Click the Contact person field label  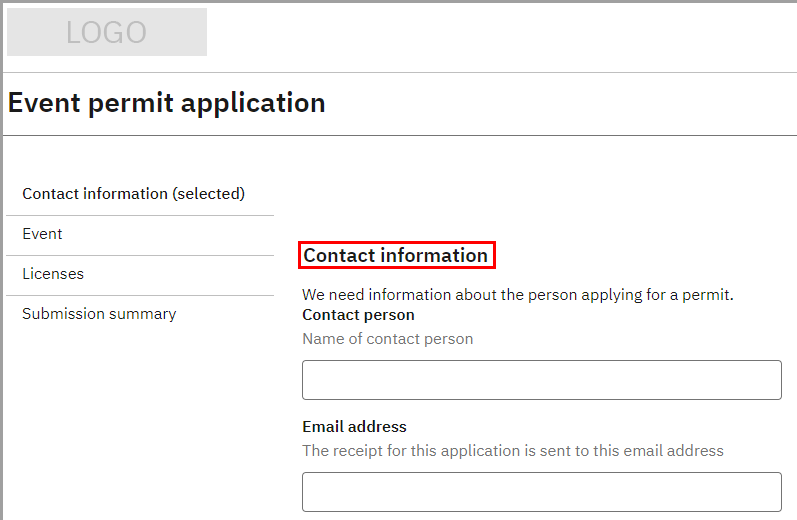pos(358,315)
